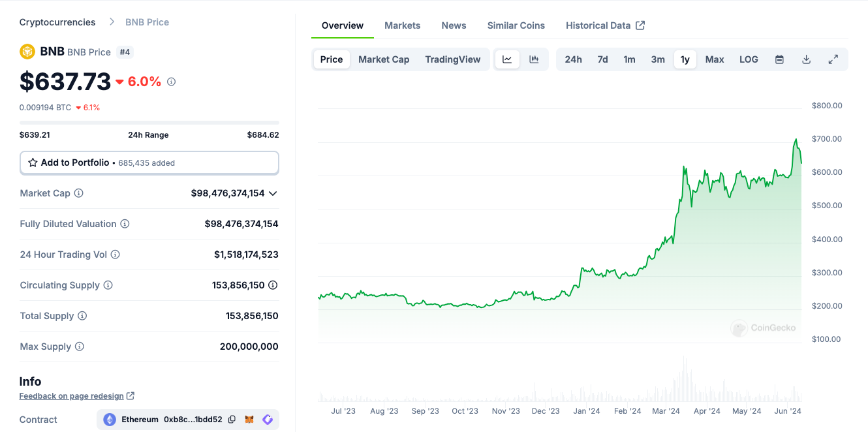The height and width of the screenshot is (432, 868).
Task: Click the star icon in Add to Portfolio
Action: click(33, 162)
